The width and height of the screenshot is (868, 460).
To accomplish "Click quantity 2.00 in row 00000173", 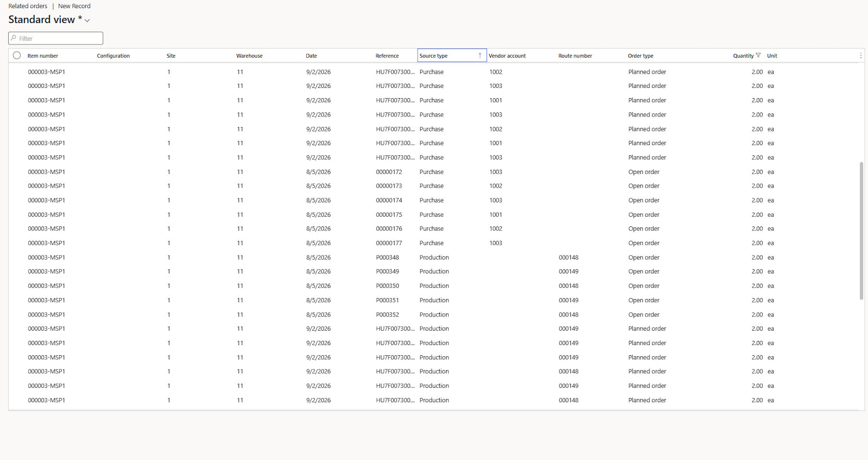I will click(x=757, y=186).
